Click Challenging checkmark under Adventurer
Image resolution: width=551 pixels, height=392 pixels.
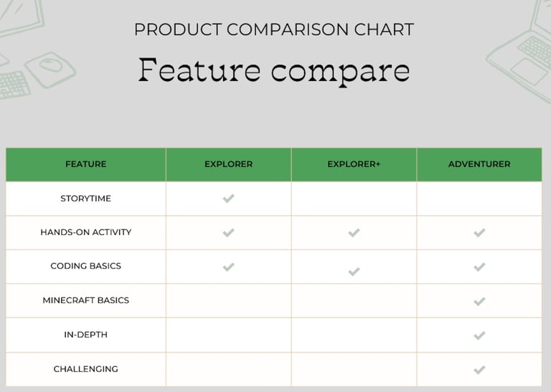point(479,370)
